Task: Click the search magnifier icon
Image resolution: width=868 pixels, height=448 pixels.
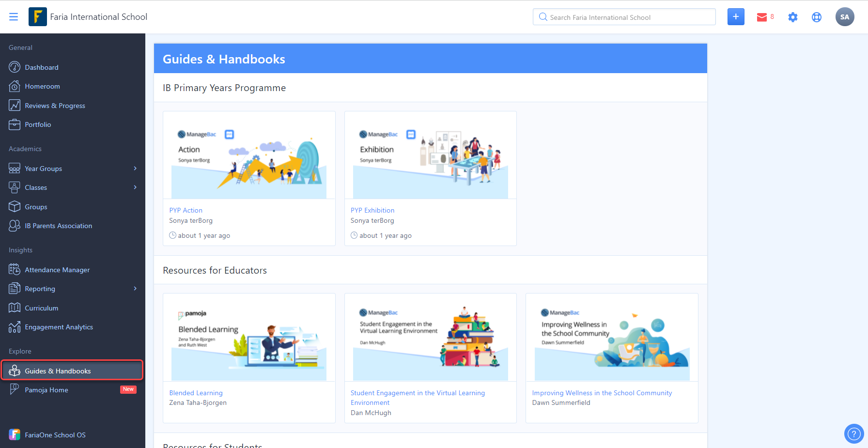Action: coord(543,17)
